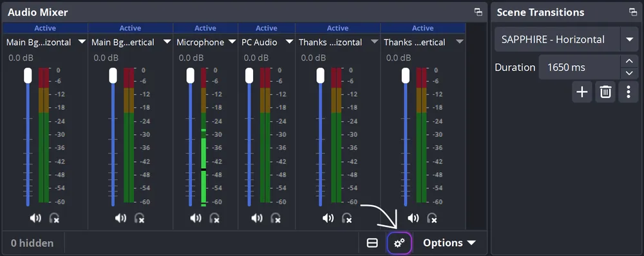Open PC Audio source dropdown menu
This screenshot has width=644, height=256.
pyautogui.click(x=289, y=42)
